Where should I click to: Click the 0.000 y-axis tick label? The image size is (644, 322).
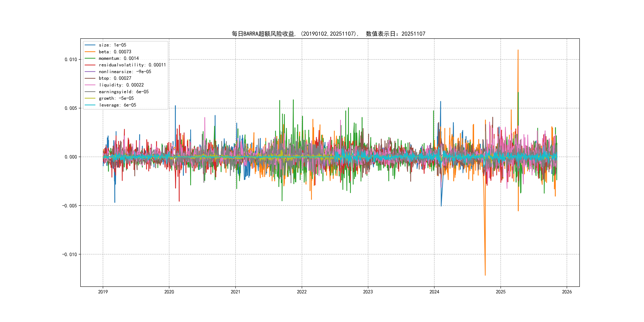71,157
